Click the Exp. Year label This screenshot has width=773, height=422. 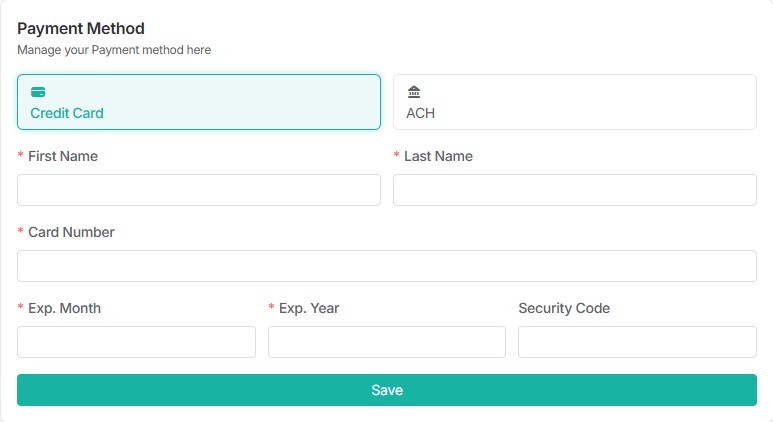pyautogui.click(x=309, y=308)
